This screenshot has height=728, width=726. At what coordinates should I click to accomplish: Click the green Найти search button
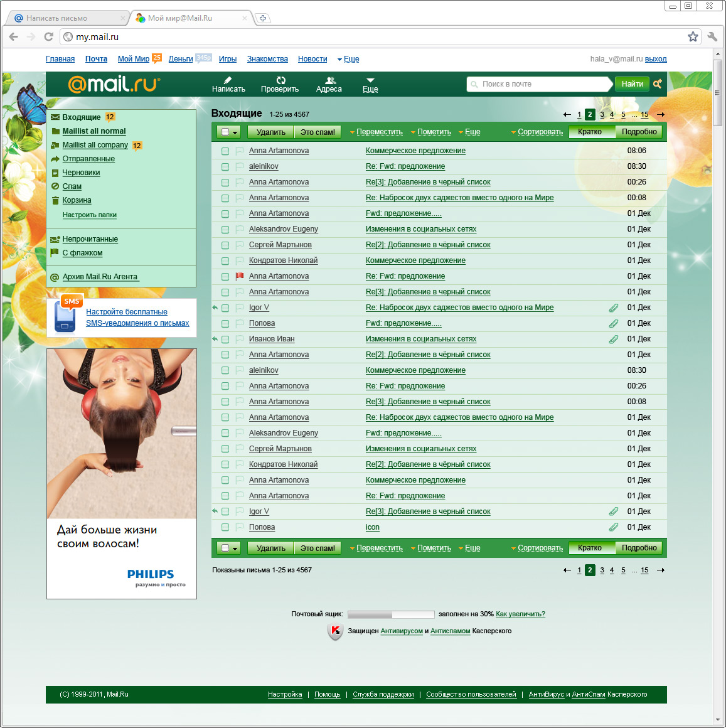[632, 84]
